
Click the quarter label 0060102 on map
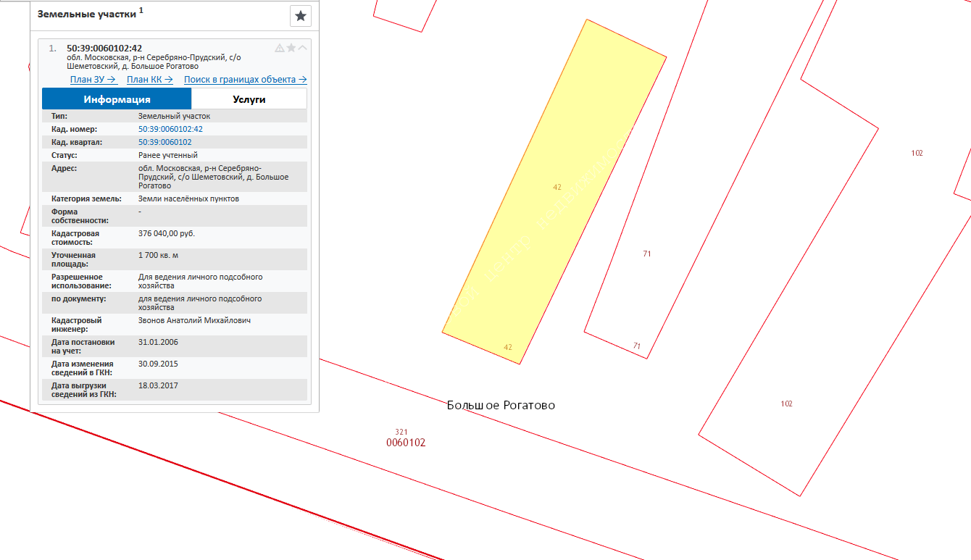pos(406,443)
